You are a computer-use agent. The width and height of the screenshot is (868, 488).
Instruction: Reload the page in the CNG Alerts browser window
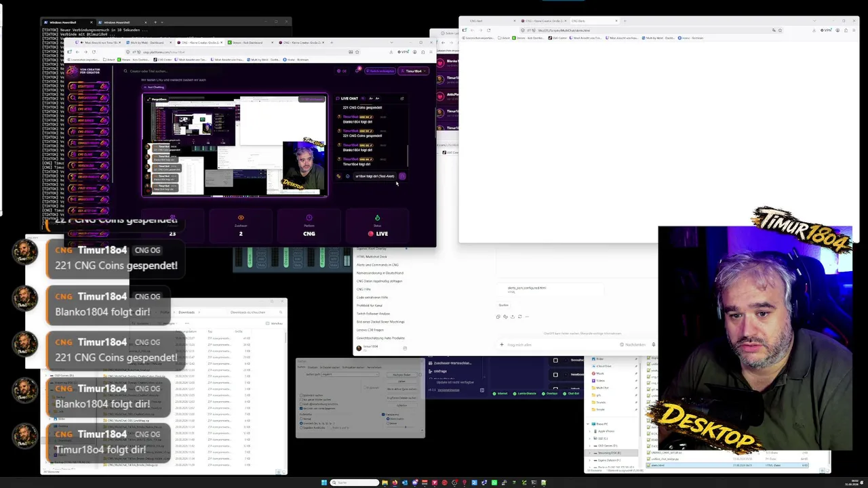(x=488, y=30)
